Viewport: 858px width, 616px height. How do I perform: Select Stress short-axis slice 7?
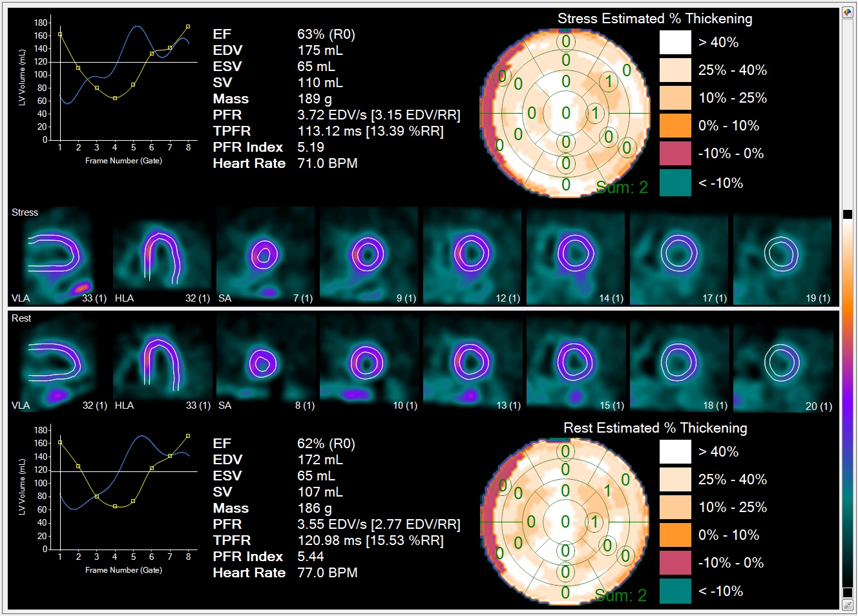(266, 256)
